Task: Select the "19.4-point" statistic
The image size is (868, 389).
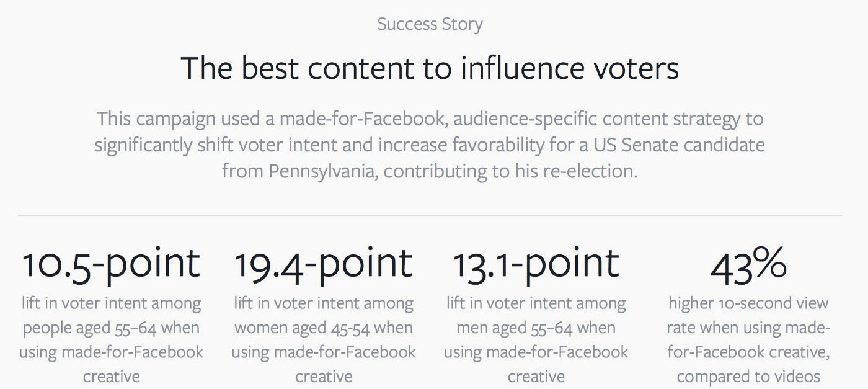Action: [324, 264]
